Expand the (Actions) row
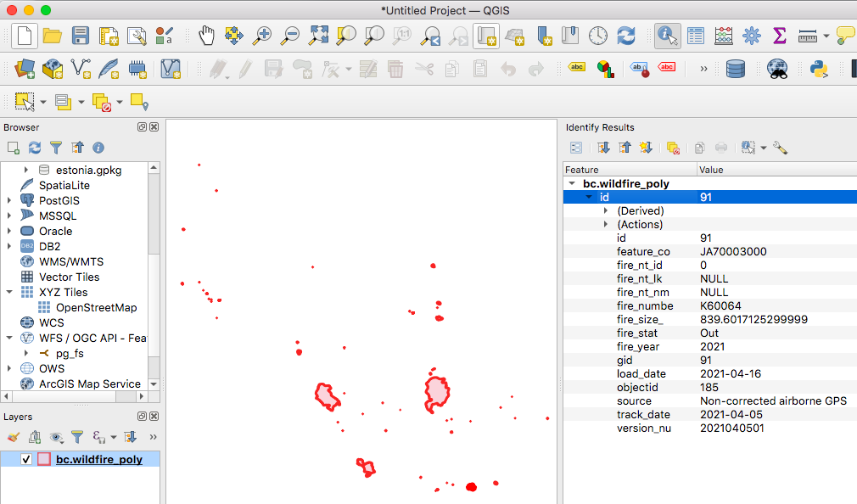This screenshot has height=504, width=857. click(606, 224)
